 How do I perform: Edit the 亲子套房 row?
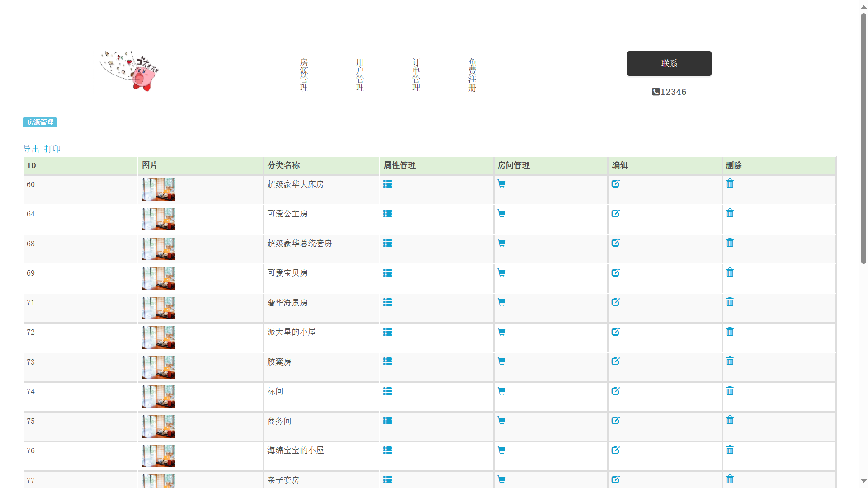click(x=616, y=479)
